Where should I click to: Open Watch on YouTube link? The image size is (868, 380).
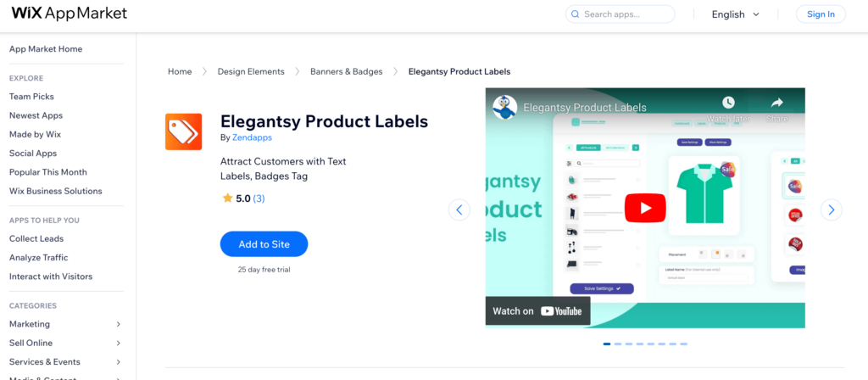(537, 310)
